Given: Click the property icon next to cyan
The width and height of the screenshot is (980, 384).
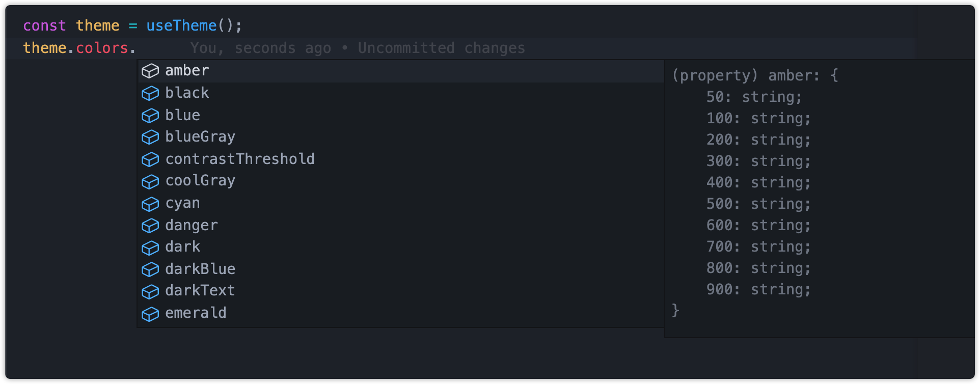Looking at the screenshot, I should [151, 204].
